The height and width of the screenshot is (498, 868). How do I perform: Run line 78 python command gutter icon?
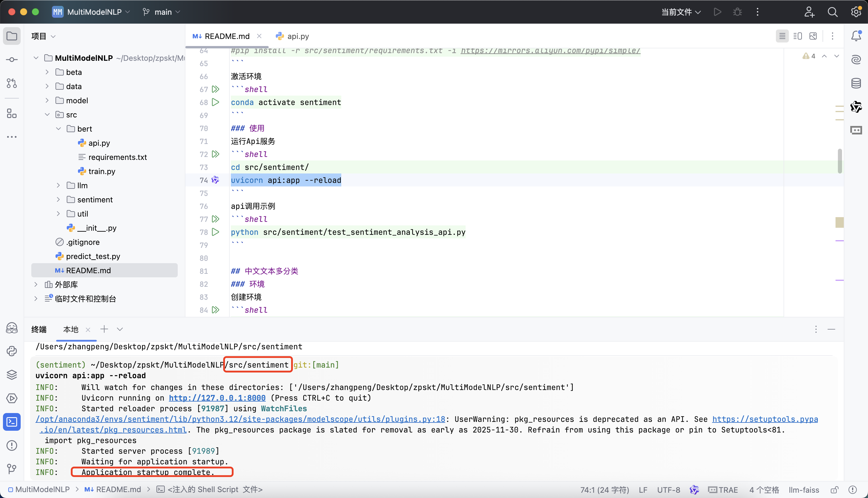click(x=215, y=232)
